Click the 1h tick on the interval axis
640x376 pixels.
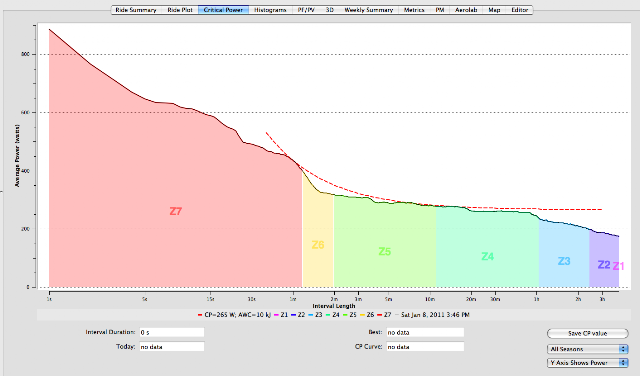pyautogui.click(x=536, y=299)
